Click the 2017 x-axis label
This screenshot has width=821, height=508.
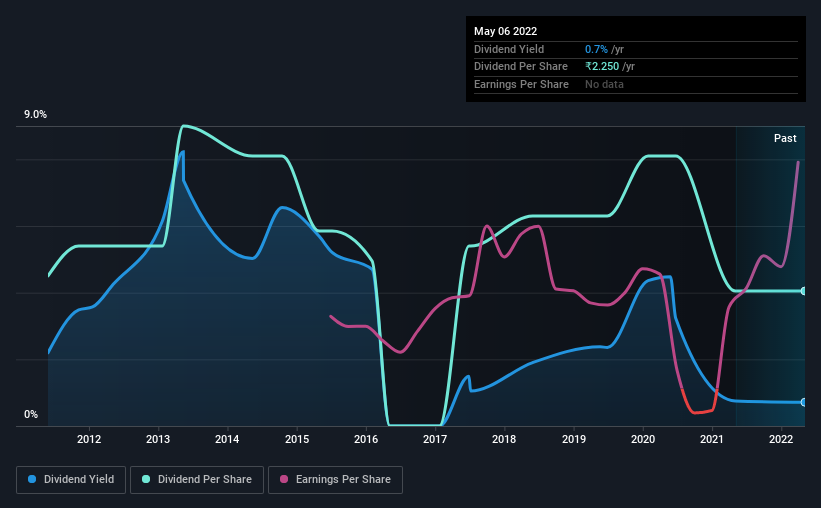pos(435,439)
